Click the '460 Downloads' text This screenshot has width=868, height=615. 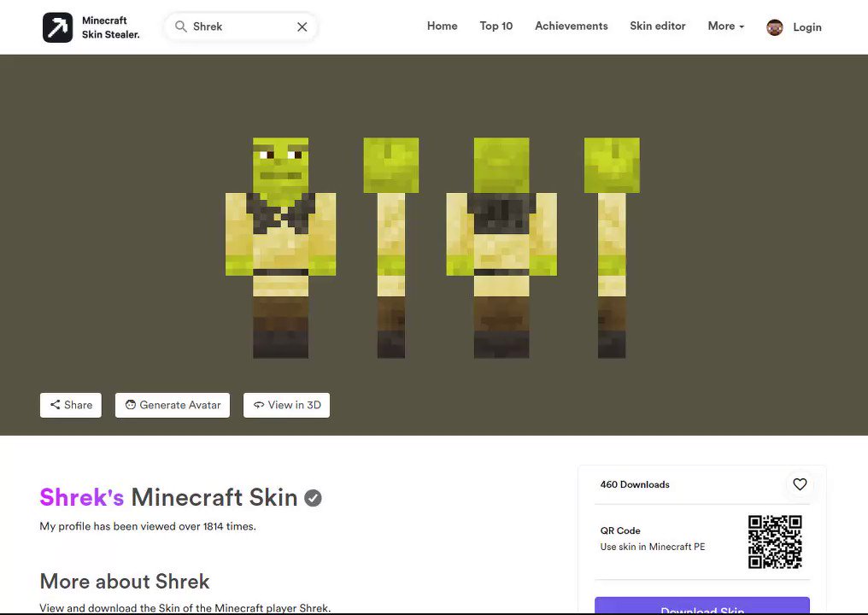[x=635, y=484]
